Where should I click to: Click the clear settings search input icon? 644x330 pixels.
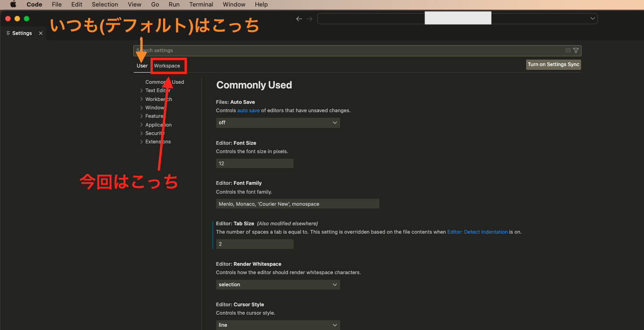coord(568,50)
